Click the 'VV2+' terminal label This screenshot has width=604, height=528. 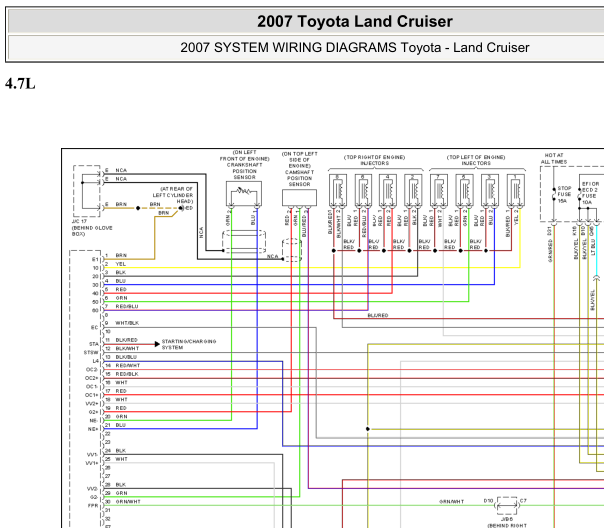coord(92,404)
